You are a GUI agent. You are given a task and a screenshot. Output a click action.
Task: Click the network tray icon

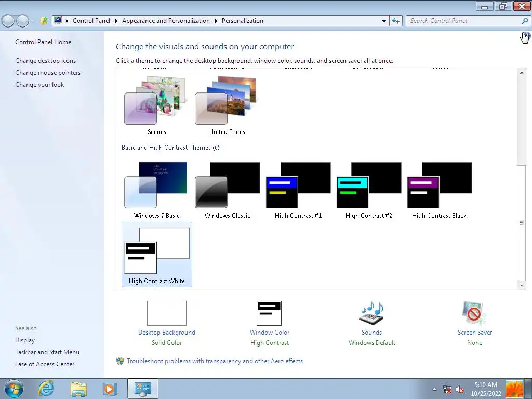pos(447,389)
